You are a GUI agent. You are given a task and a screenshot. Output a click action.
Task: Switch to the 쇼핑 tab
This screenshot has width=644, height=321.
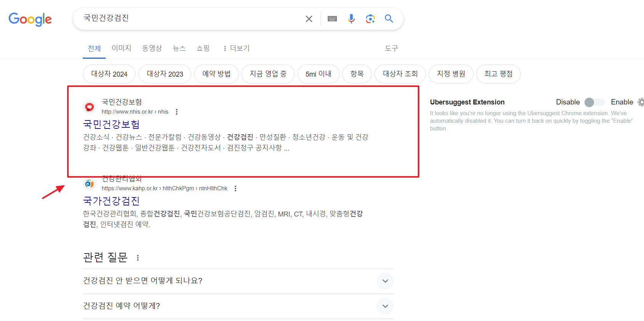[203, 48]
